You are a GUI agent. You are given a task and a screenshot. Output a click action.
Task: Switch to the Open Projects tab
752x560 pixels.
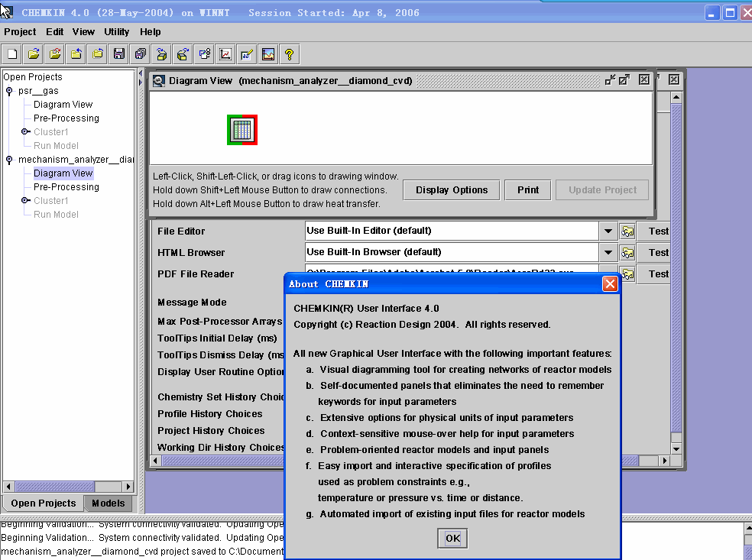tap(43, 503)
